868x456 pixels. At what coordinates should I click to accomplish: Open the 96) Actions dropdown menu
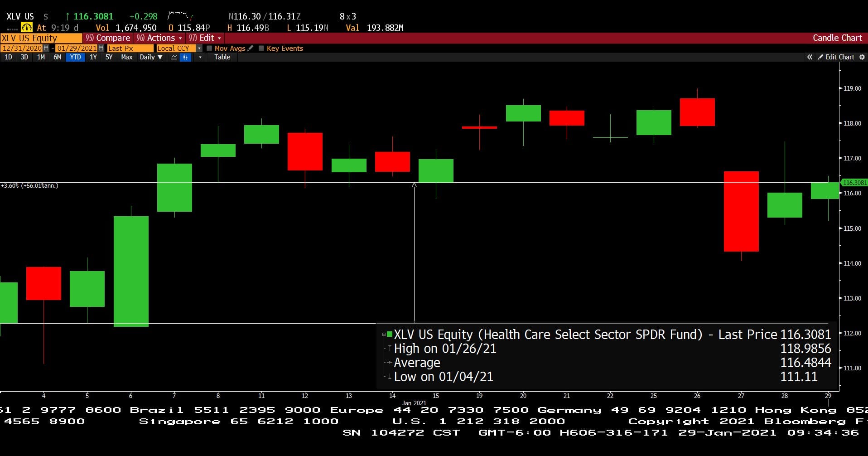coord(159,38)
